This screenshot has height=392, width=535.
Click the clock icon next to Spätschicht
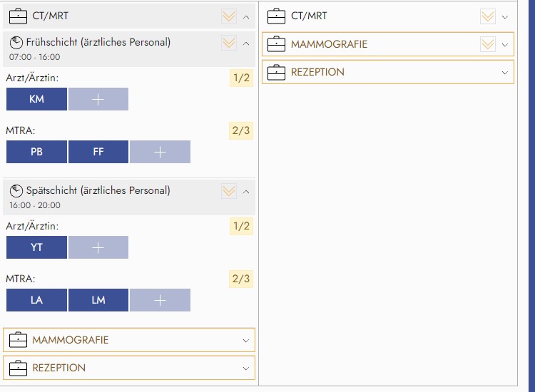(16, 191)
